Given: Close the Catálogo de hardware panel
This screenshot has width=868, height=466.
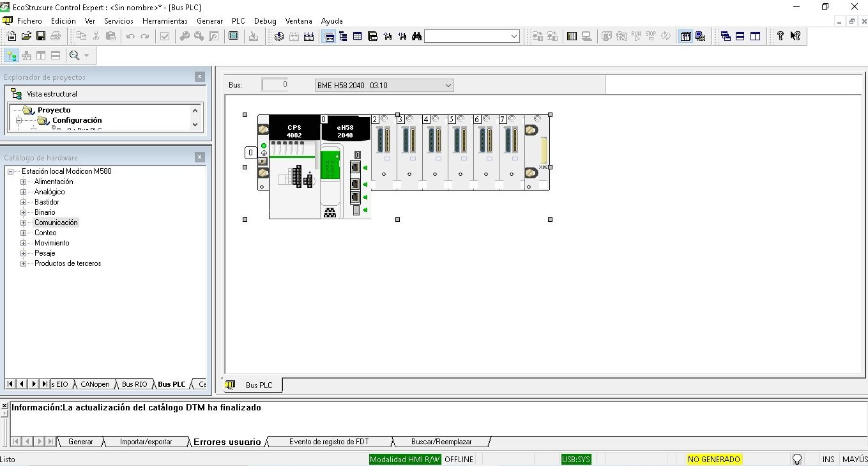Looking at the screenshot, I should (199, 157).
